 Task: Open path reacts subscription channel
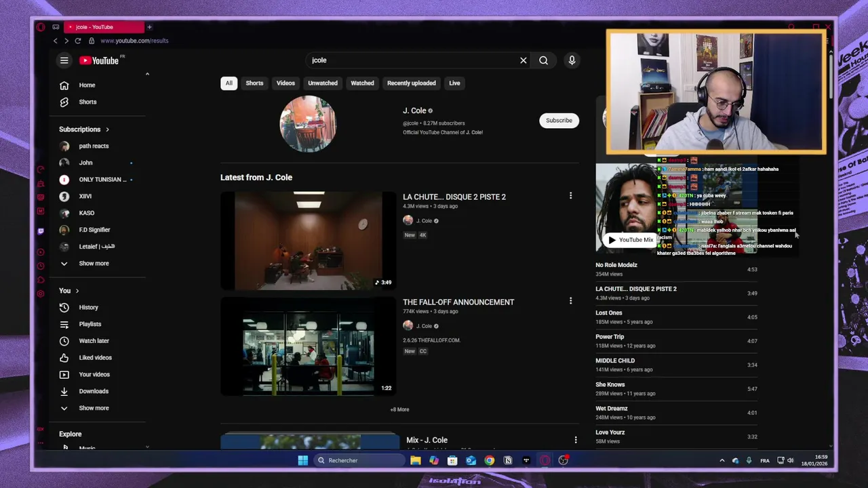[94, 146]
